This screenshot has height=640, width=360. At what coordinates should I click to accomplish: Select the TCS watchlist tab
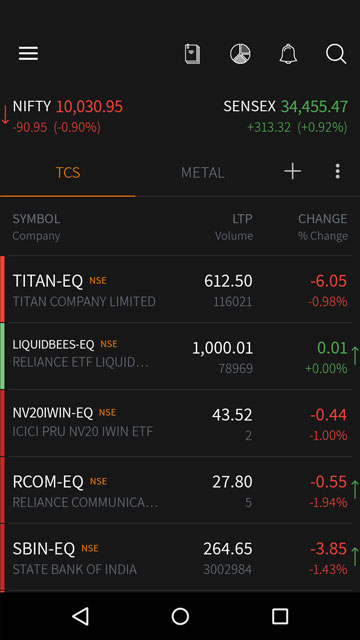coord(68,173)
